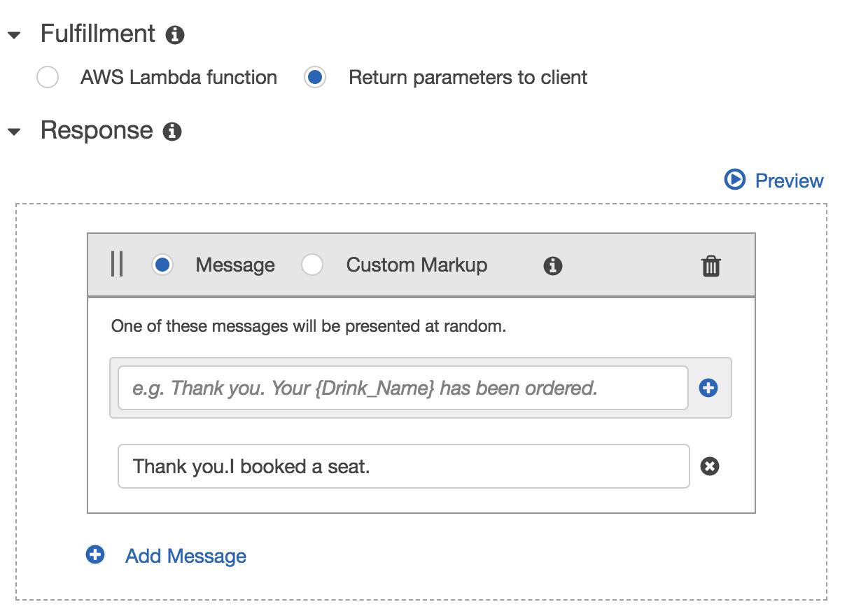This screenshot has height=616, width=854.
Task: Focus the new message input field
Action: tap(403, 388)
